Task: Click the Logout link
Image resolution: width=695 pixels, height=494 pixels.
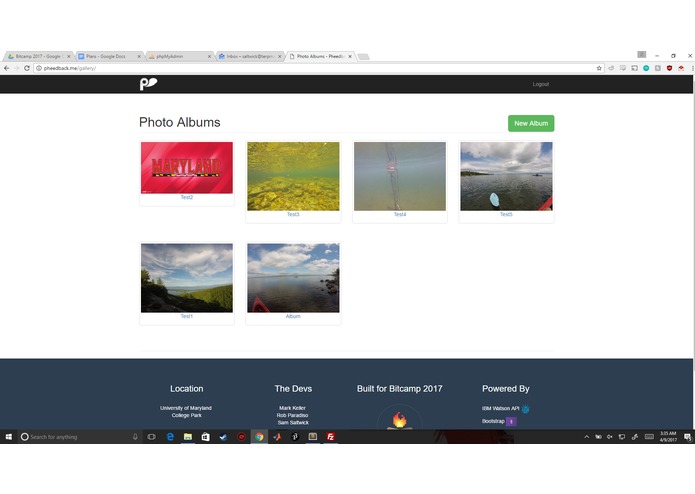Action: 541,84
